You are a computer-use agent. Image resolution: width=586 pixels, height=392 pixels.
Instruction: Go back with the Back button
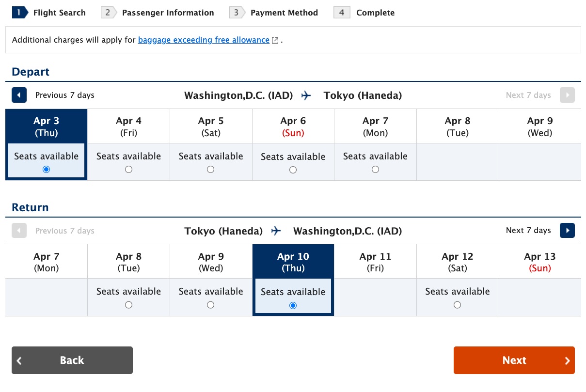pyautogui.click(x=72, y=360)
